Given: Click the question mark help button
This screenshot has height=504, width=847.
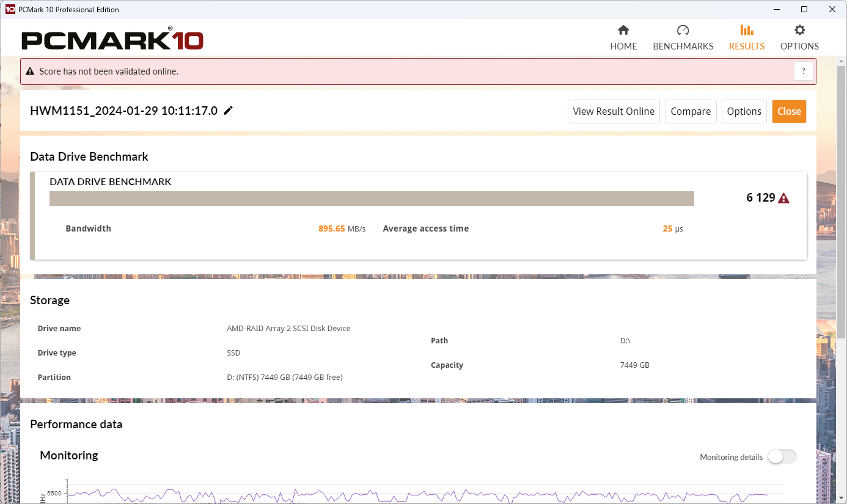Looking at the screenshot, I should click(x=804, y=71).
